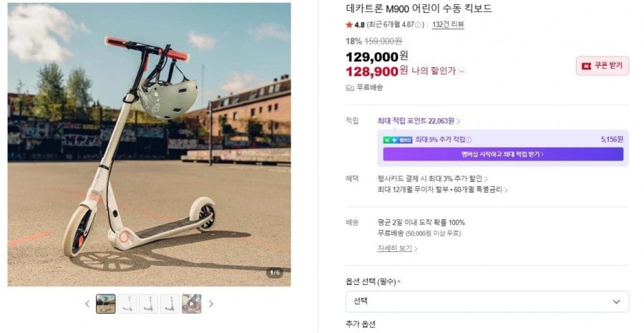Click the next thumbnail arrow
Image resolution: width=644 pixels, height=333 pixels.
coord(211,304)
